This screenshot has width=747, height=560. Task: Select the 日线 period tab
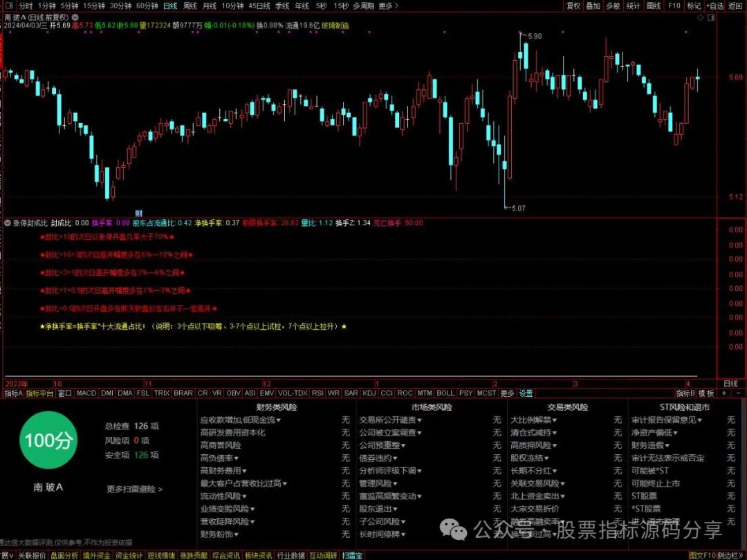pos(170,6)
